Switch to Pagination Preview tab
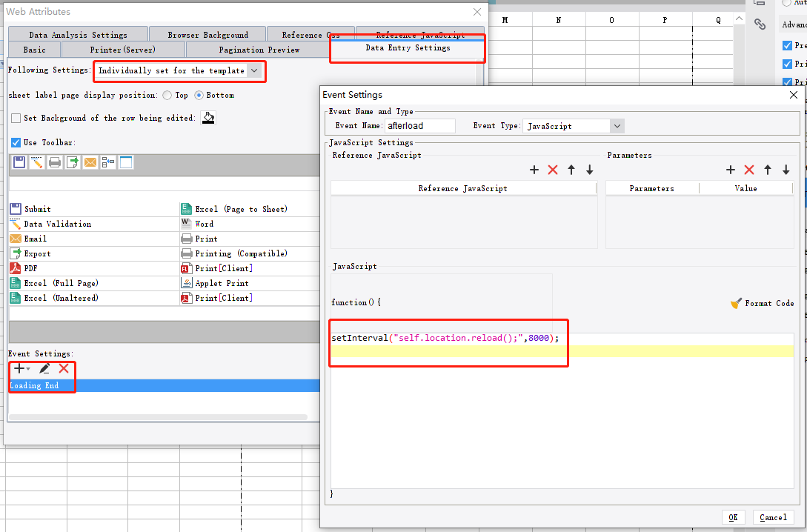The height and width of the screenshot is (532, 807). [x=259, y=50]
